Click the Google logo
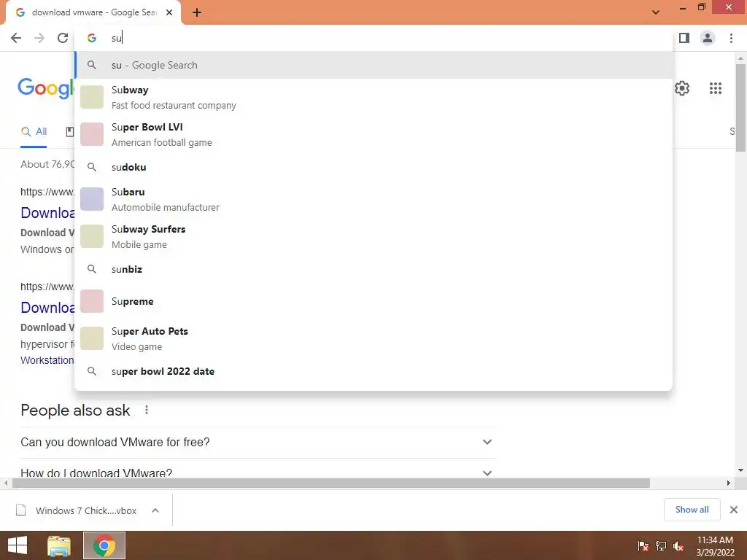The image size is (747, 560). [46, 88]
